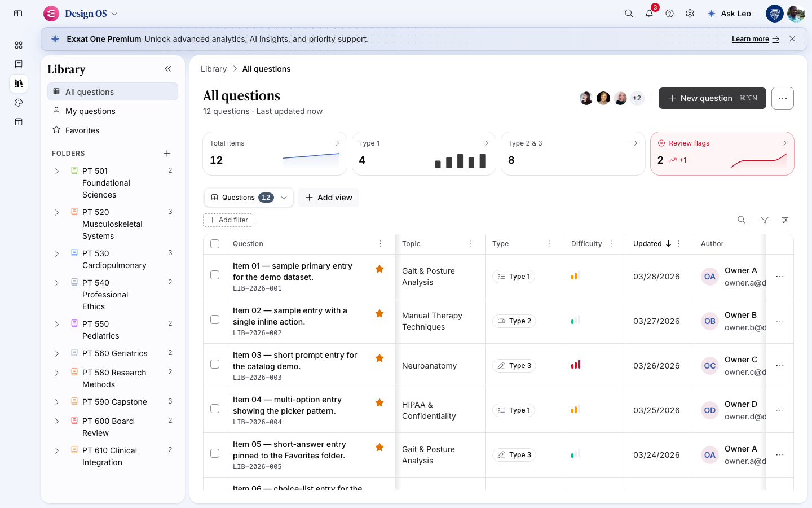Toggle favorite star on Item 01
This screenshot has width=812, height=508.
point(379,269)
